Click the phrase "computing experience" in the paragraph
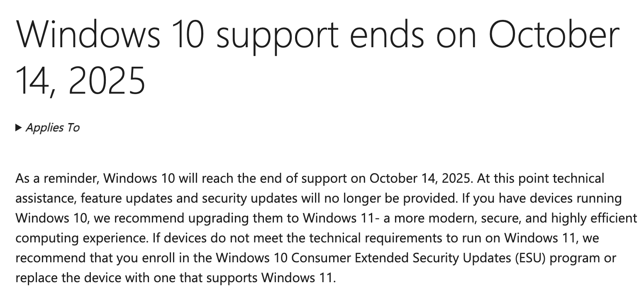This screenshot has width=644, height=300. pos(81,238)
